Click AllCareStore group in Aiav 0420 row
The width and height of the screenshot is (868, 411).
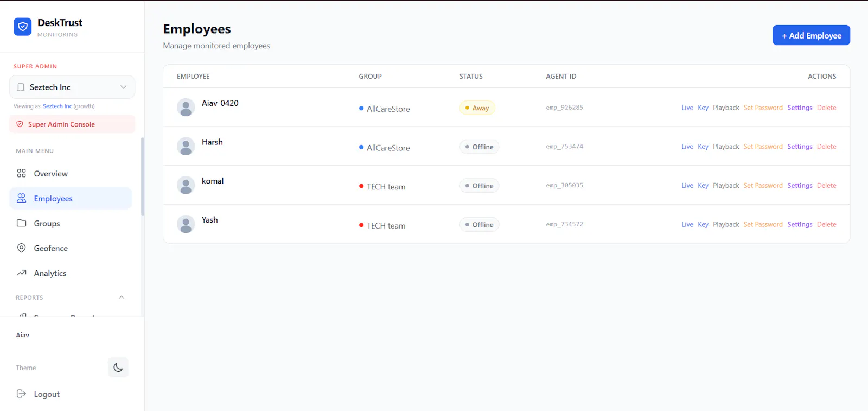point(385,109)
